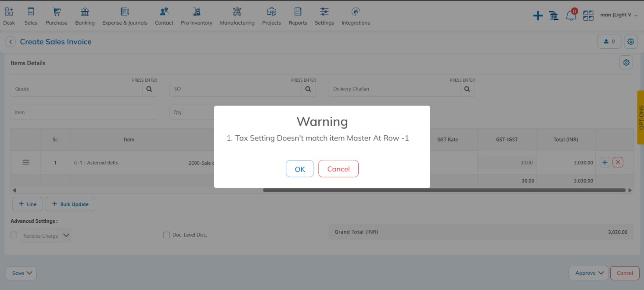
Task: Click the Quote search magnifier icon
Action: coord(149,89)
